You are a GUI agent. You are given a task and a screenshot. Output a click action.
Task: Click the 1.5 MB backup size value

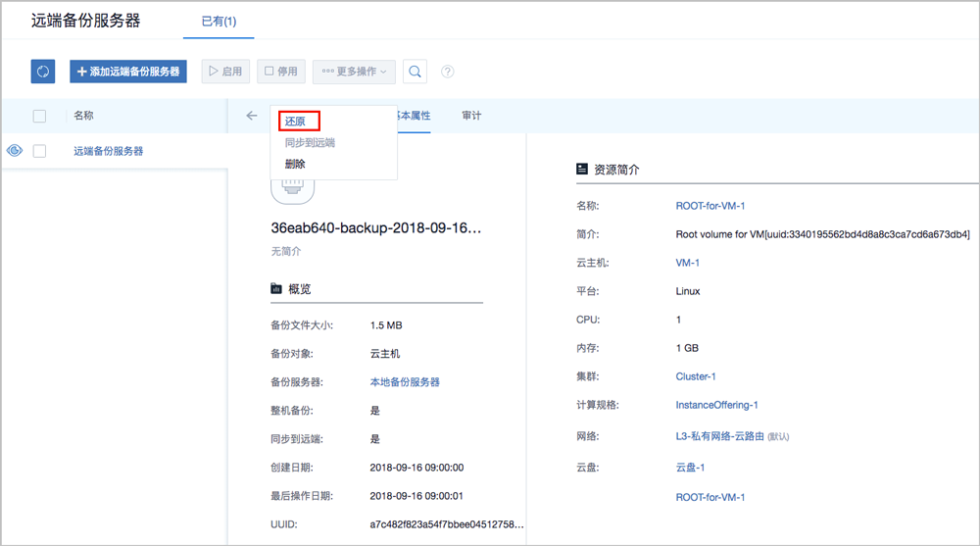386,325
